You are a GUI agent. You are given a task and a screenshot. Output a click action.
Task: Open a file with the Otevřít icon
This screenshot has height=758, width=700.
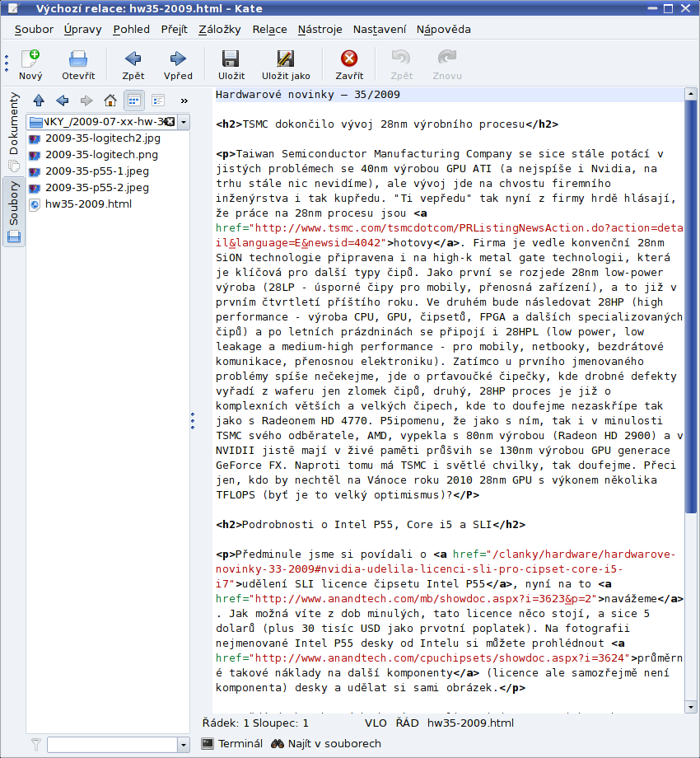point(78,64)
